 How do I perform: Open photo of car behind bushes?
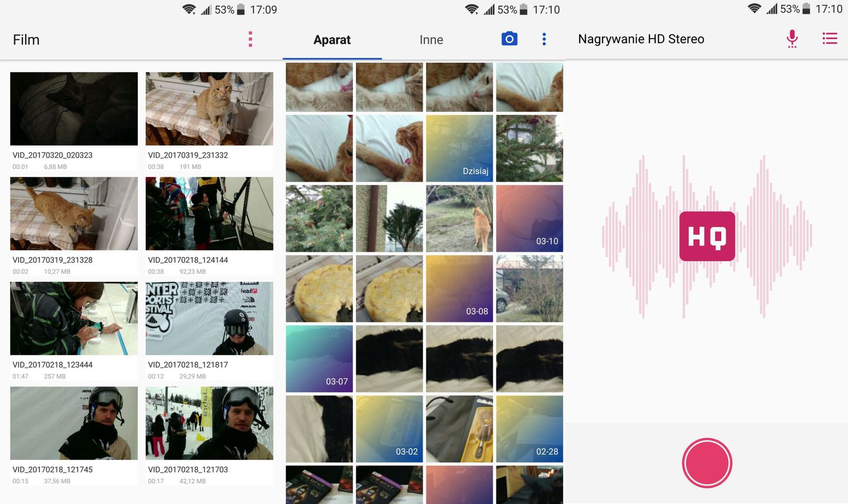point(529,288)
